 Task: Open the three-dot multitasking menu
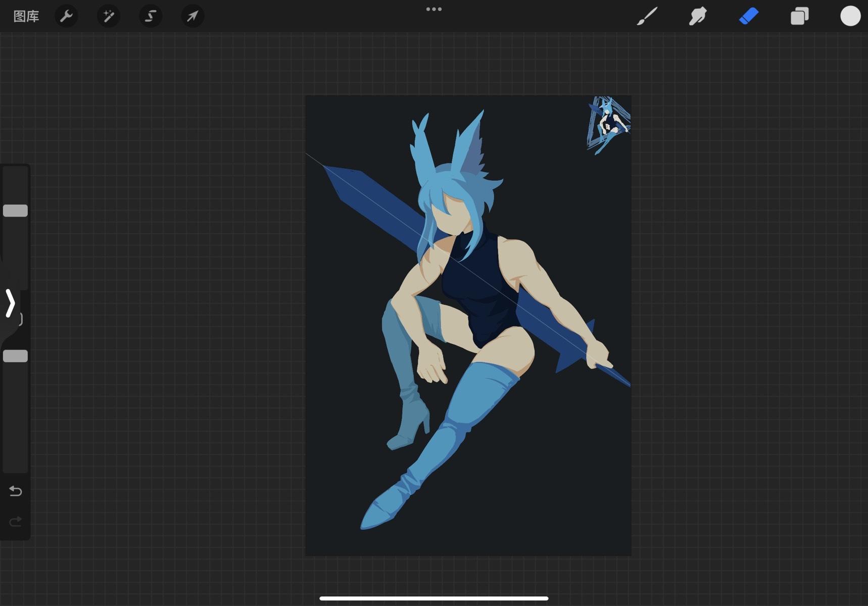click(434, 9)
